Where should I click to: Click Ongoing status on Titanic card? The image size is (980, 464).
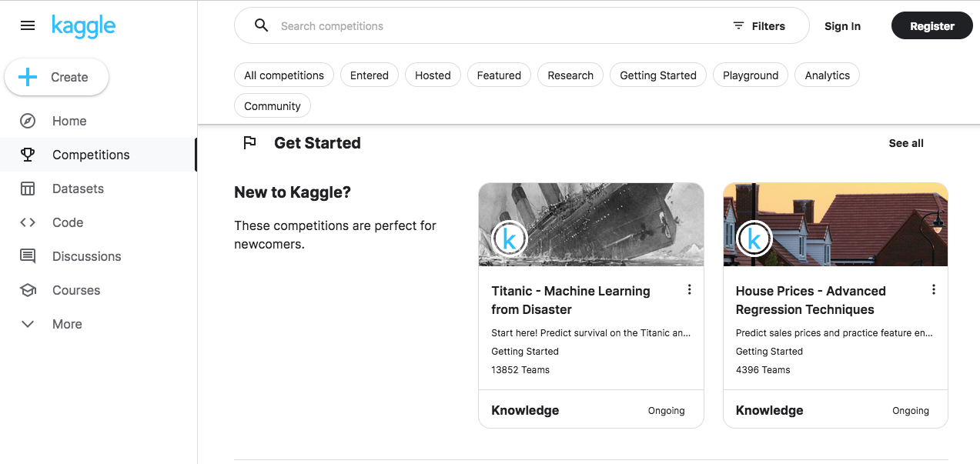click(666, 411)
